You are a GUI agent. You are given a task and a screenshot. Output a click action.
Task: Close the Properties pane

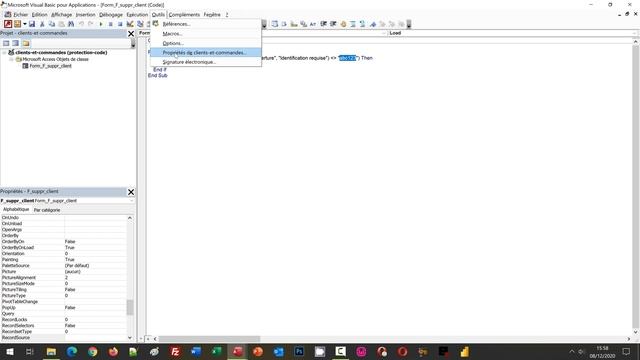[x=131, y=192]
